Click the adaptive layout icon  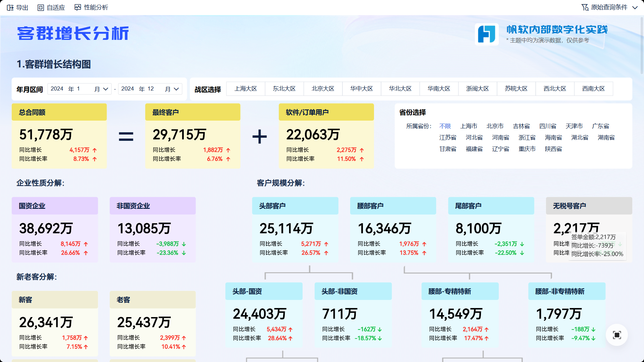[41, 7]
